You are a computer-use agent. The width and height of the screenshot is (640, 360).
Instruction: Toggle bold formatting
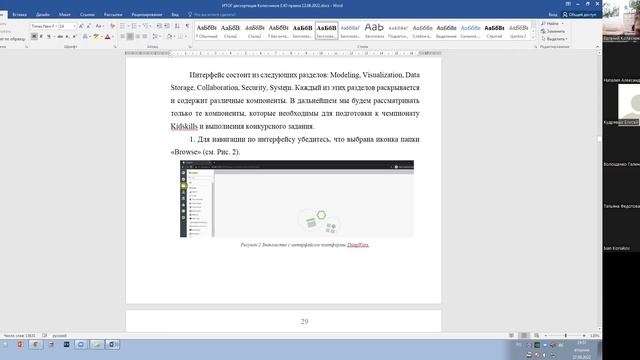pyautogui.click(x=34, y=37)
